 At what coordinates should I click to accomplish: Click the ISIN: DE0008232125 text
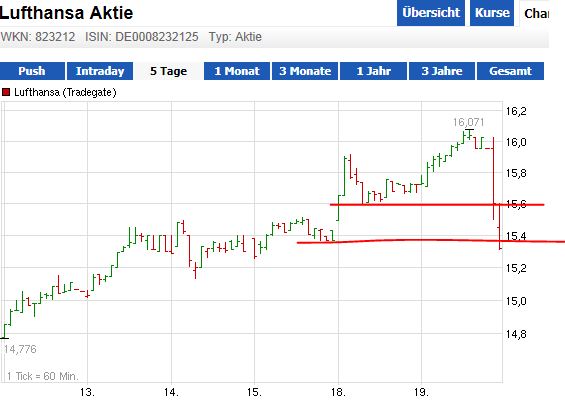142,37
